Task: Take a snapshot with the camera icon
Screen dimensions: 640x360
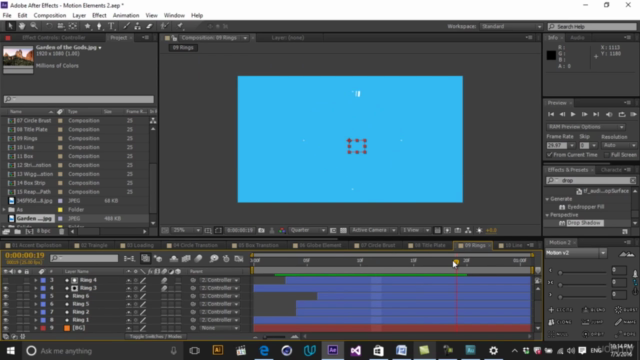Action: (261, 231)
